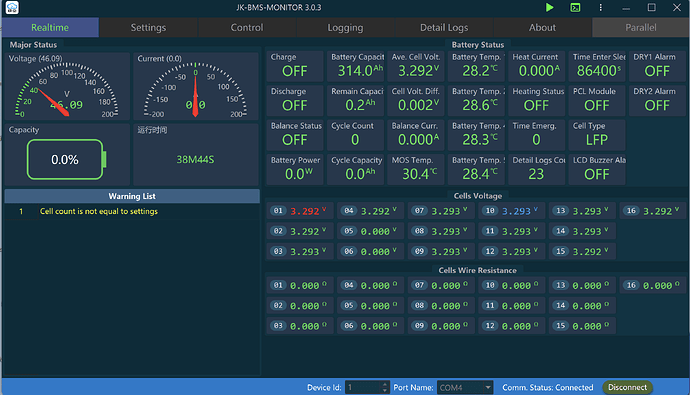The width and height of the screenshot is (690, 395).
Task: Open the Detail Logs tab
Action: [x=444, y=27]
